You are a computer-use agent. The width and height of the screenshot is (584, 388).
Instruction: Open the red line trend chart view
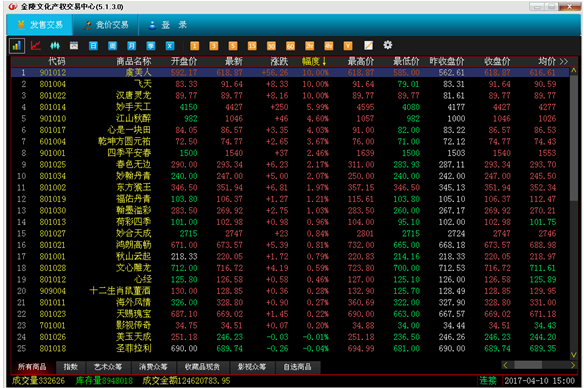[36, 46]
